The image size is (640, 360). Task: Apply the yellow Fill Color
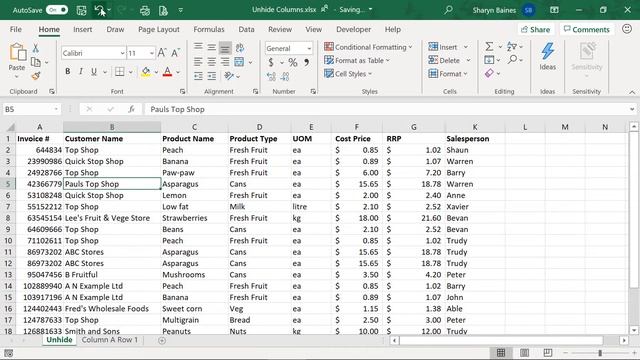146,72
